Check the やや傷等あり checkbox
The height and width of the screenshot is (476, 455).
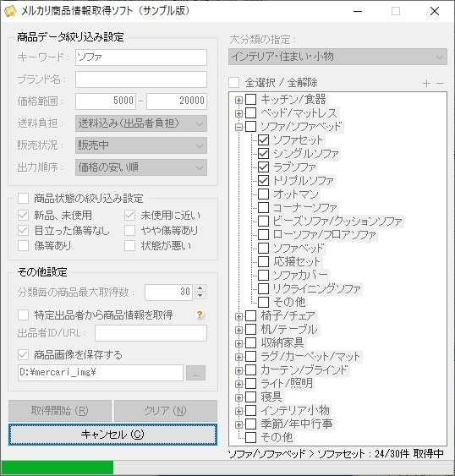click(x=129, y=231)
